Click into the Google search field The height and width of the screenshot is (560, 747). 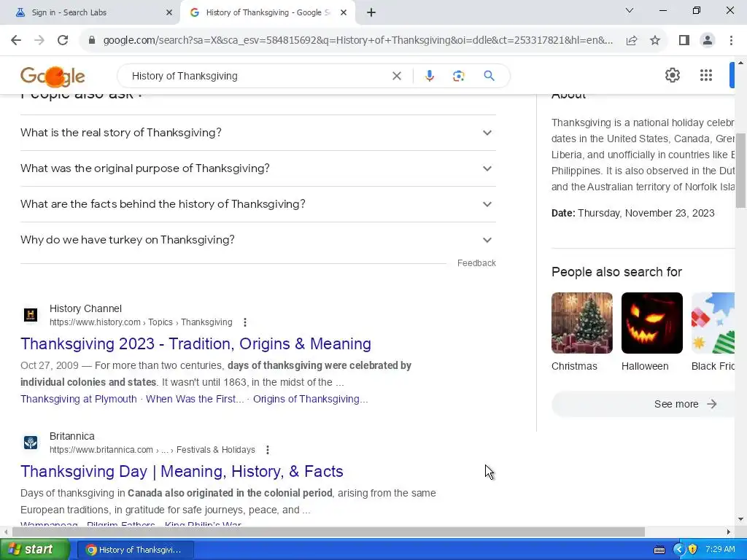[258, 76]
